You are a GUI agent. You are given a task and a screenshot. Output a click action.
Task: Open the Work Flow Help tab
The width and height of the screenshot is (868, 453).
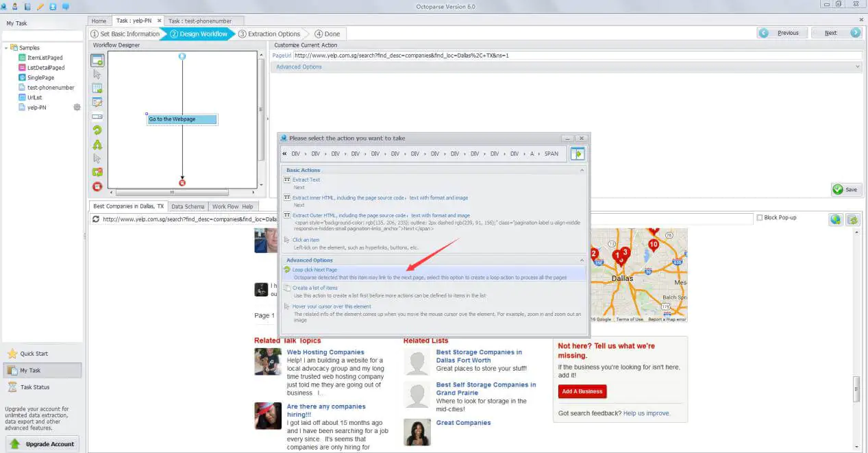[232, 206]
